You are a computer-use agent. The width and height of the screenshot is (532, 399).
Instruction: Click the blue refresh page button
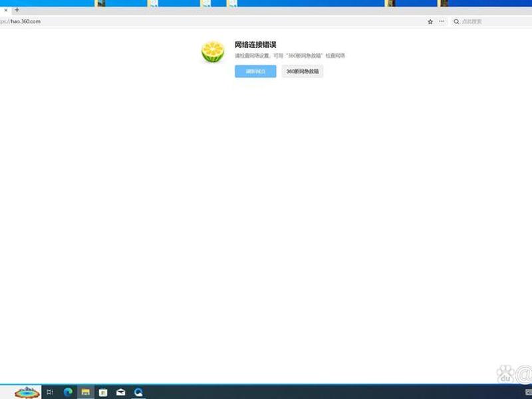tap(255, 71)
